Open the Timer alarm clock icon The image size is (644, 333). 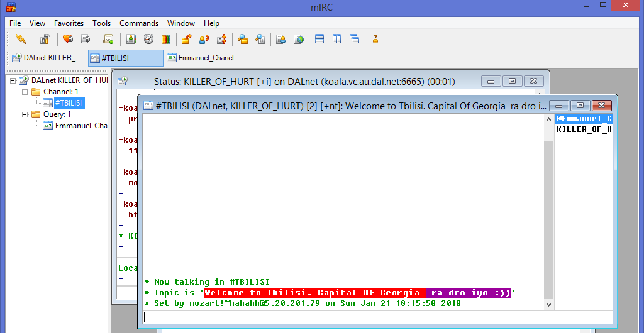coord(148,39)
